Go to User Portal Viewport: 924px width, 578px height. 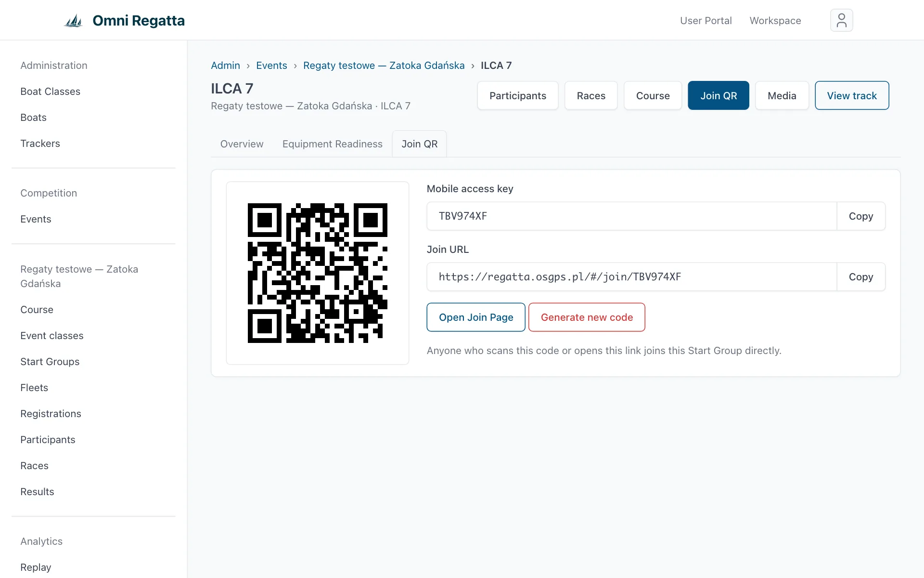point(706,21)
